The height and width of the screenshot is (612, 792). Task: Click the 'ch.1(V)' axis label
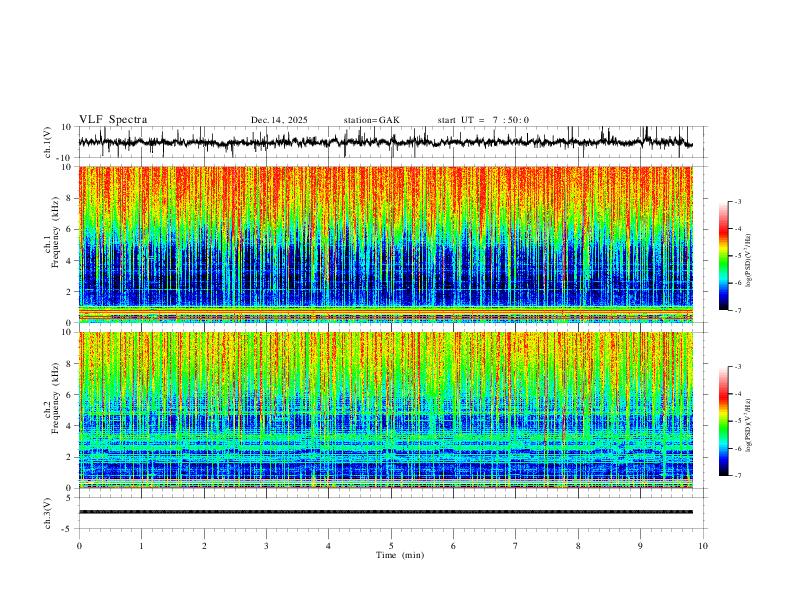click(x=48, y=142)
